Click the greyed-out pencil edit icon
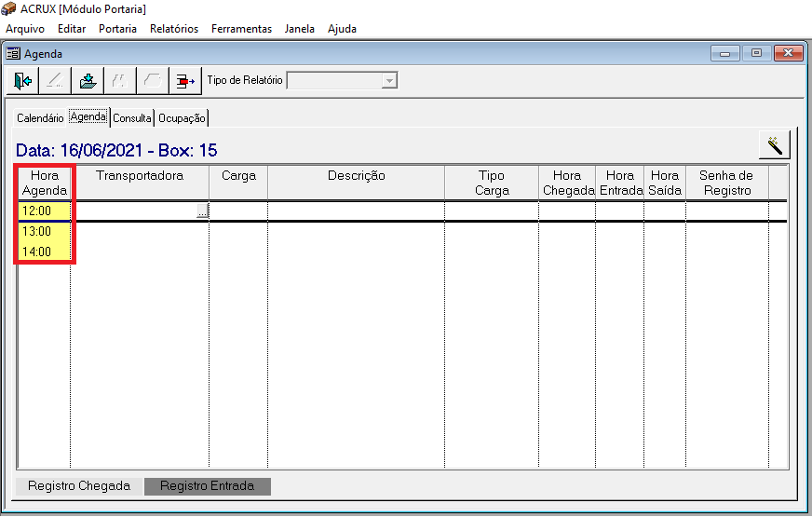The height and width of the screenshot is (517, 812). click(x=55, y=81)
